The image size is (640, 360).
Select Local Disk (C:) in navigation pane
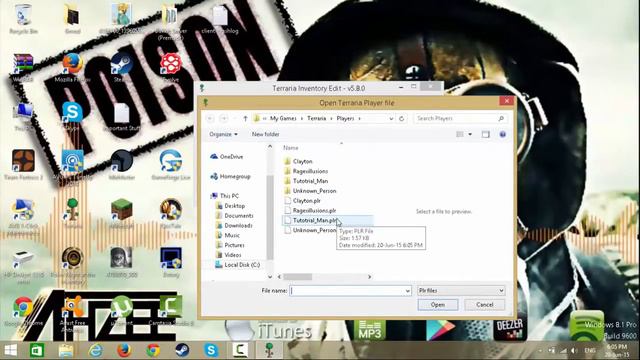click(x=238, y=265)
